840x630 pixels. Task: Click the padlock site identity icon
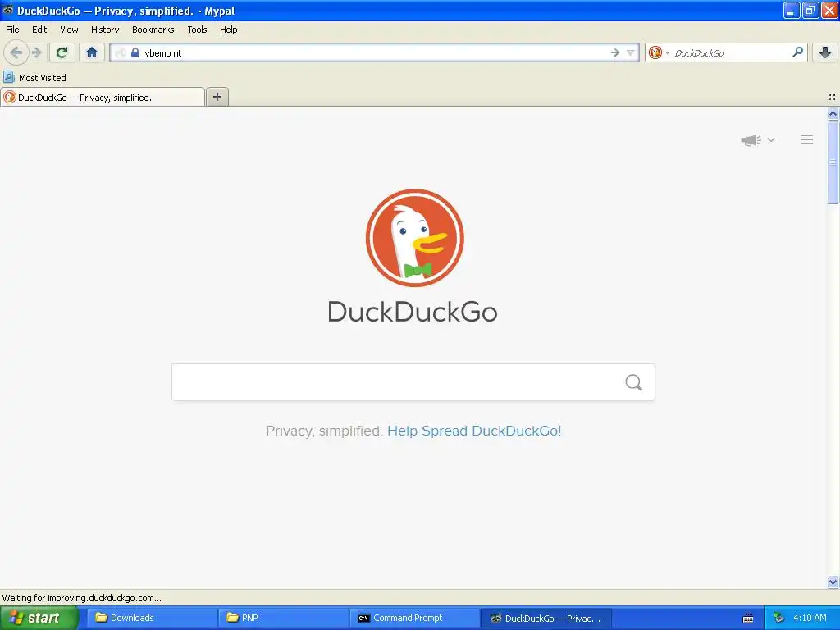point(135,52)
